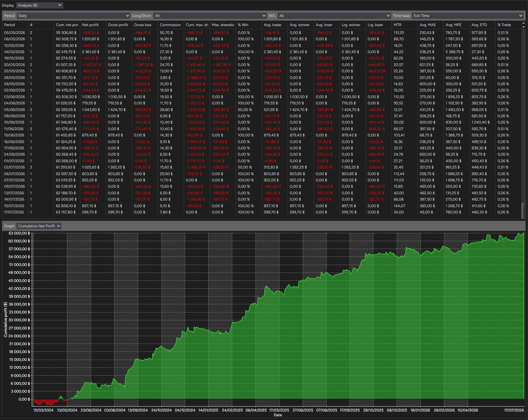Viewport: 528px width, 420px height.
Task: Sort by the Gross loss column header
Action: pos(145,25)
